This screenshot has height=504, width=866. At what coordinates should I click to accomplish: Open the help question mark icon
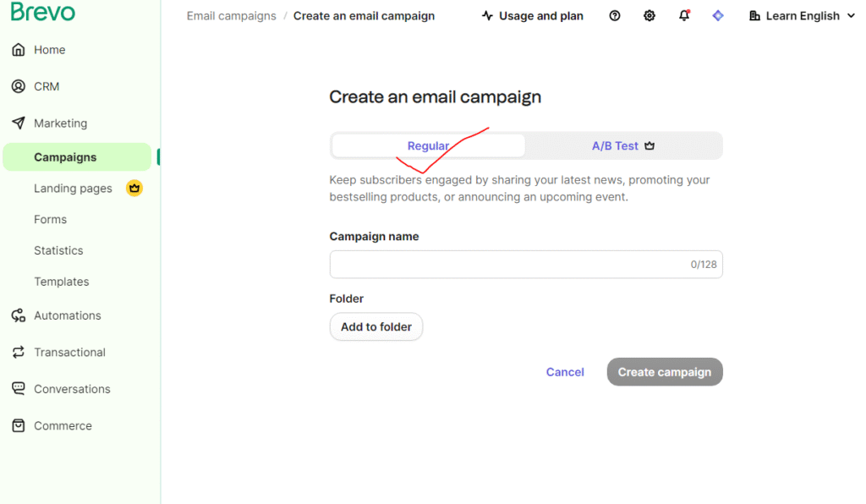click(x=615, y=16)
